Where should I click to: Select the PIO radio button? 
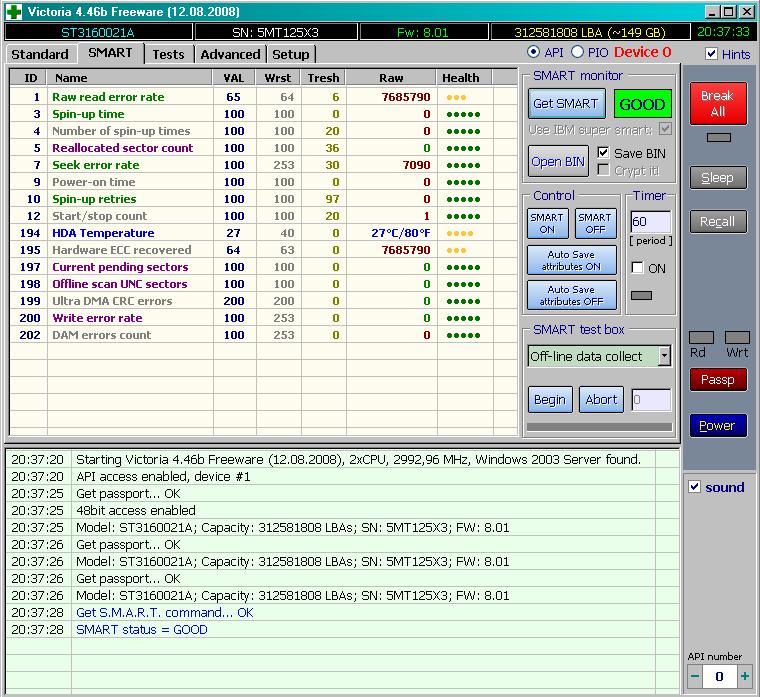coord(577,52)
